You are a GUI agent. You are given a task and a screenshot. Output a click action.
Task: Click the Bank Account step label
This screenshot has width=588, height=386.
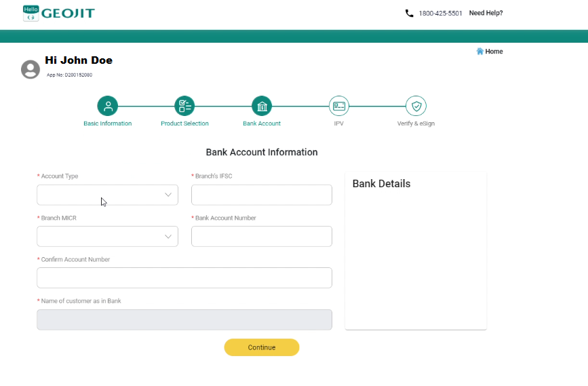(262, 123)
